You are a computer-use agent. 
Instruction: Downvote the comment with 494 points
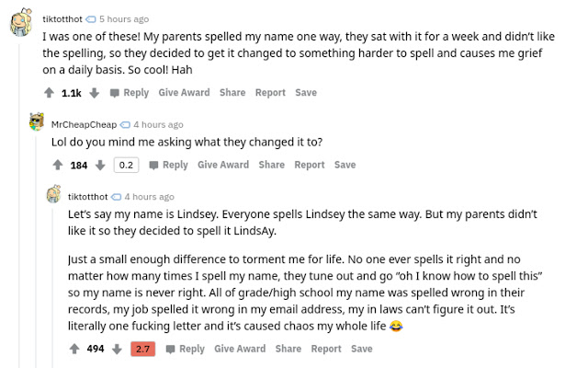click(x=117, y=350)
